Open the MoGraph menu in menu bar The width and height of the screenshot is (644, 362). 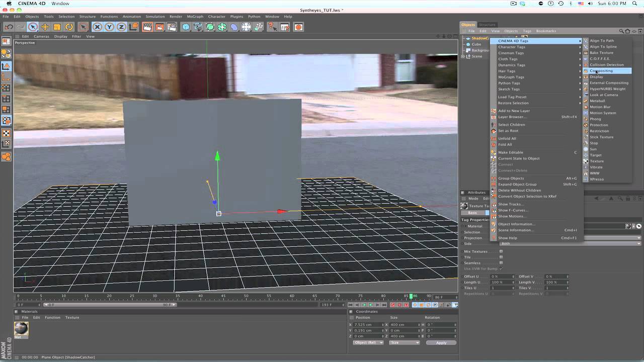coord(195,17)
